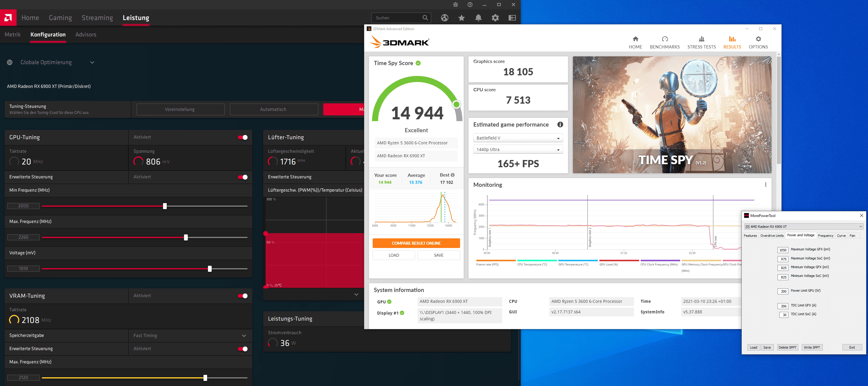Click Write SPPT in MorePowerTool
The image size is (868, 386).
tap(812, 347)
